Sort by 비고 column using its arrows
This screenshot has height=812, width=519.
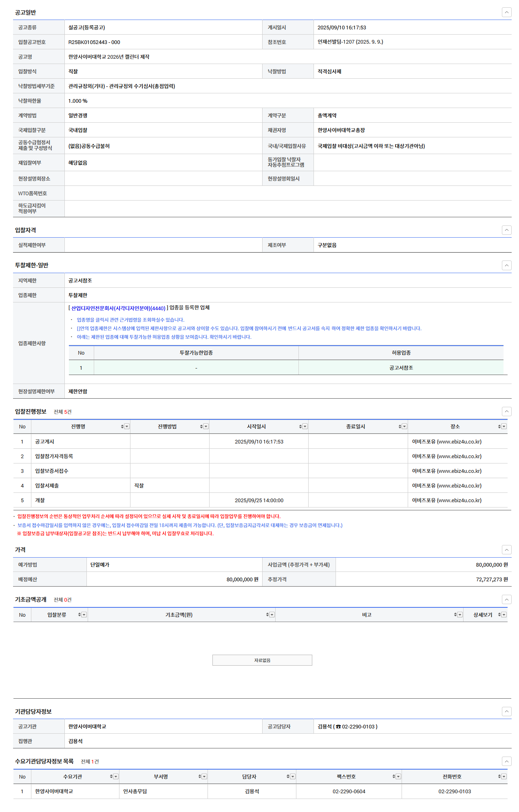coord(455,615)
